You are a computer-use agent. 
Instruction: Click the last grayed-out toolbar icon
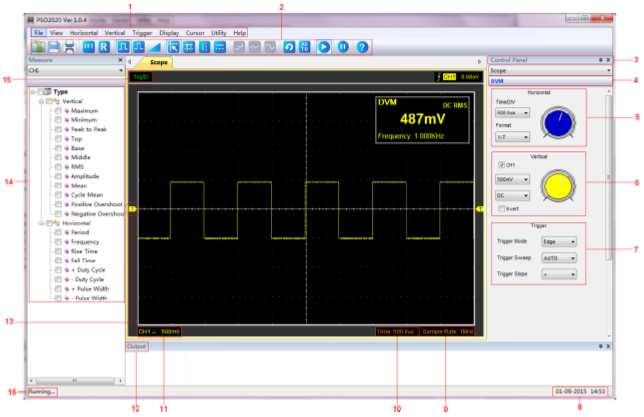(270, 47)
